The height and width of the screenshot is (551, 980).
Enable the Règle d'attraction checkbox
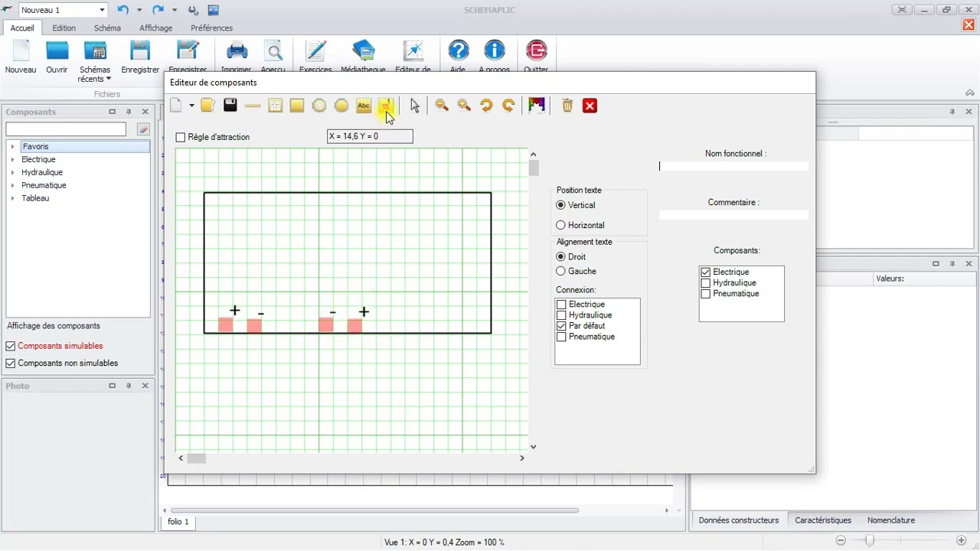(181, 137)
